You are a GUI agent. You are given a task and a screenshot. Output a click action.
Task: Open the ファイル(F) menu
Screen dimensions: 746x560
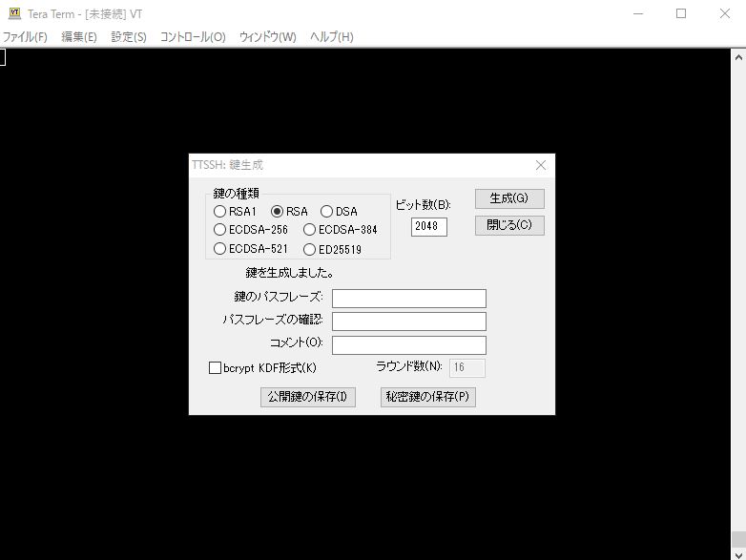(x=25, y=37)
